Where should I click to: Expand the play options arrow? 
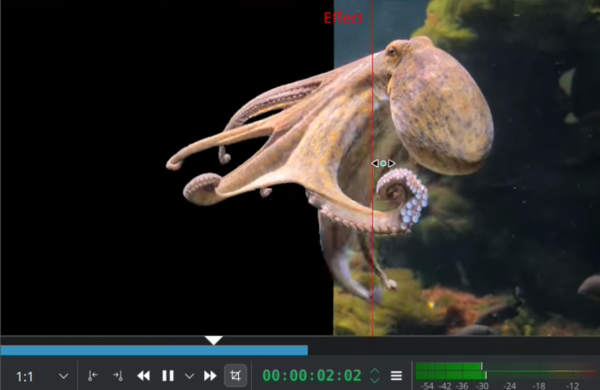pyautogui.click(x=189, y=376)
